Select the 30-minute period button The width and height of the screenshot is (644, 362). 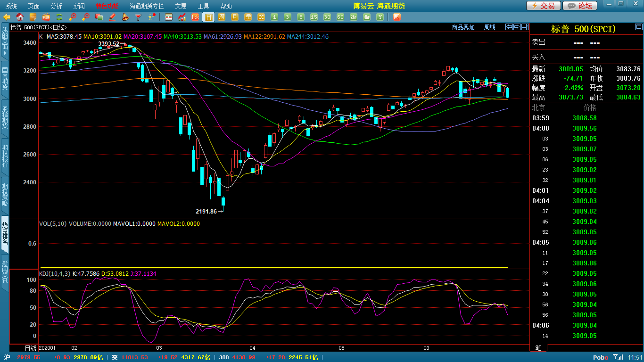327,17
